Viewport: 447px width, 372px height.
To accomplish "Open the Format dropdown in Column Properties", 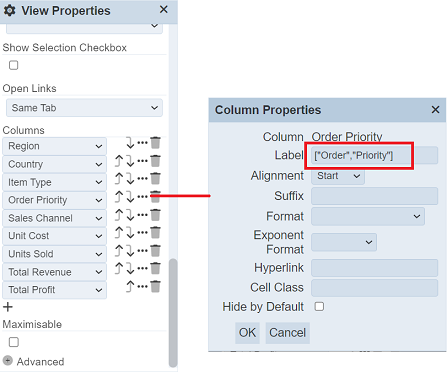I will click(368, 216).
